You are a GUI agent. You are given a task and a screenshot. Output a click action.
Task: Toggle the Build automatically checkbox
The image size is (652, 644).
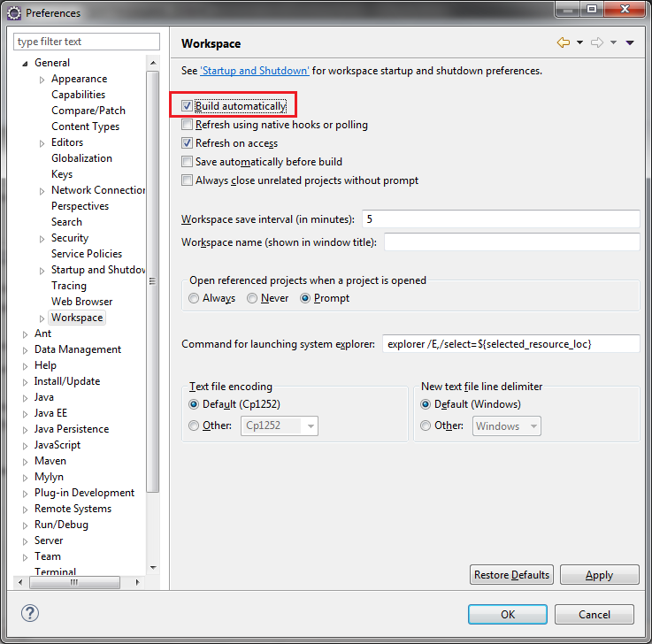pos(187,105)
